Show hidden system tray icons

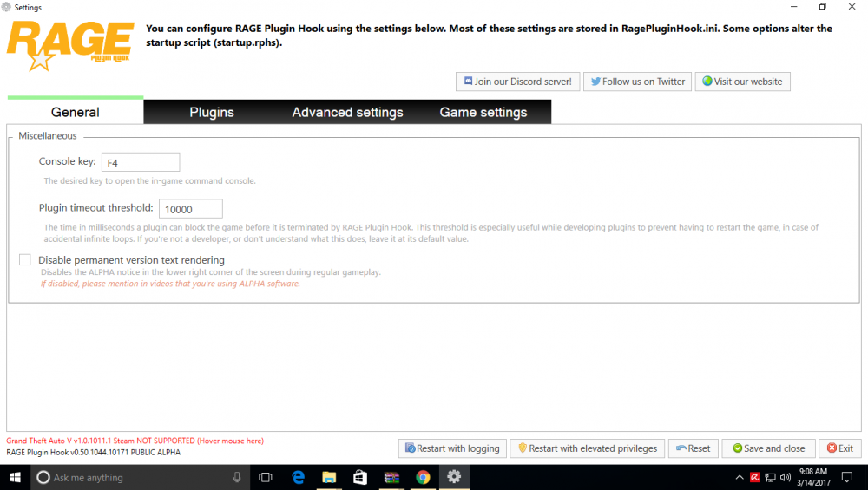click(740, 477)
